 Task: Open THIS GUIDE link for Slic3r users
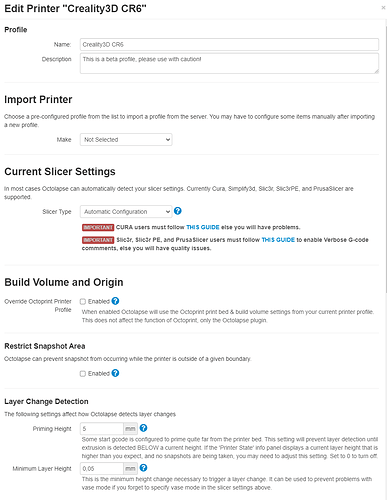coord(278,240)
